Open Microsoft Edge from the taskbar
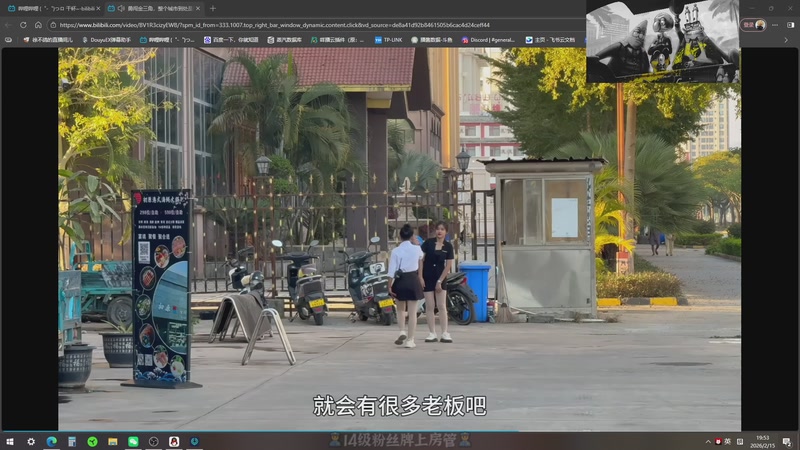800x450 pixels. [52, 441]
